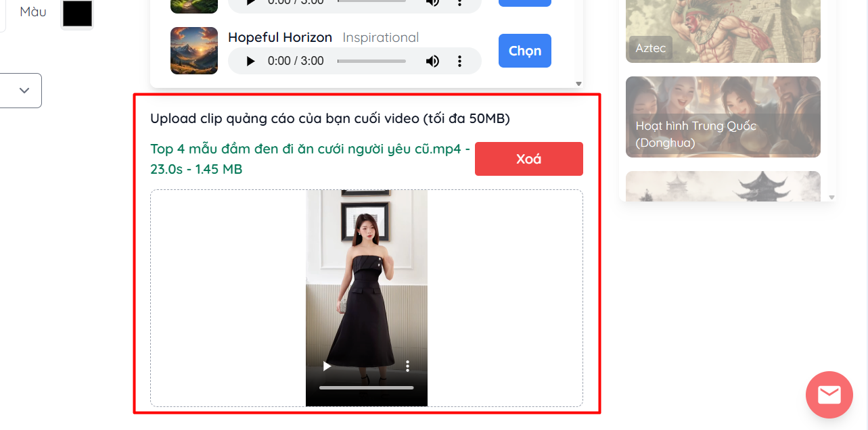The width and height of the screenshot is (868, 430).
Task: Click the Chọn button for Hopeful Horizon
Action: tap(525, 51)
